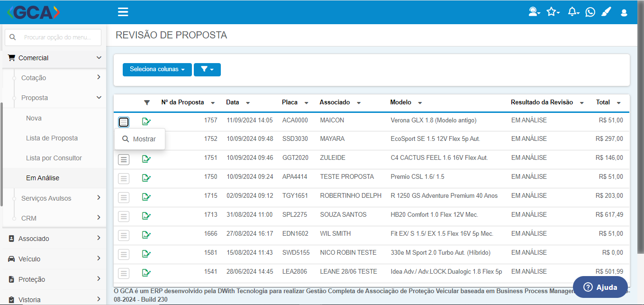Click the WhatsApp icon in header
The image size is (644, 305).
(590, 12)
